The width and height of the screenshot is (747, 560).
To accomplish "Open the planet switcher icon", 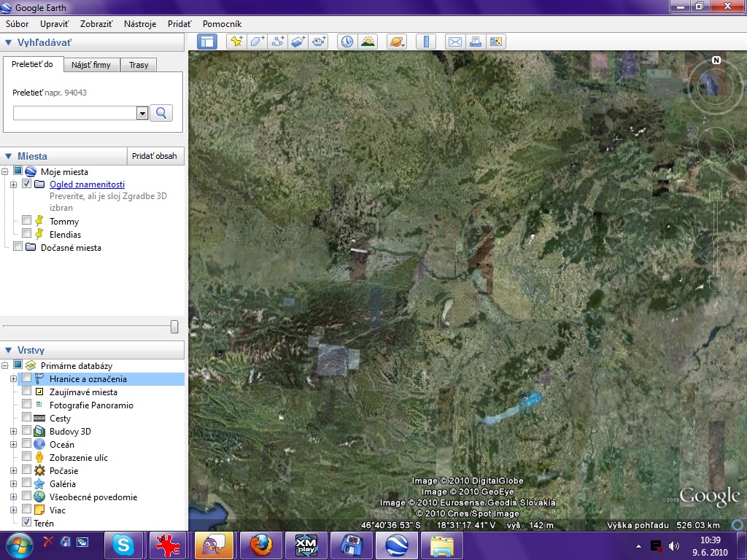I will 398,42.
